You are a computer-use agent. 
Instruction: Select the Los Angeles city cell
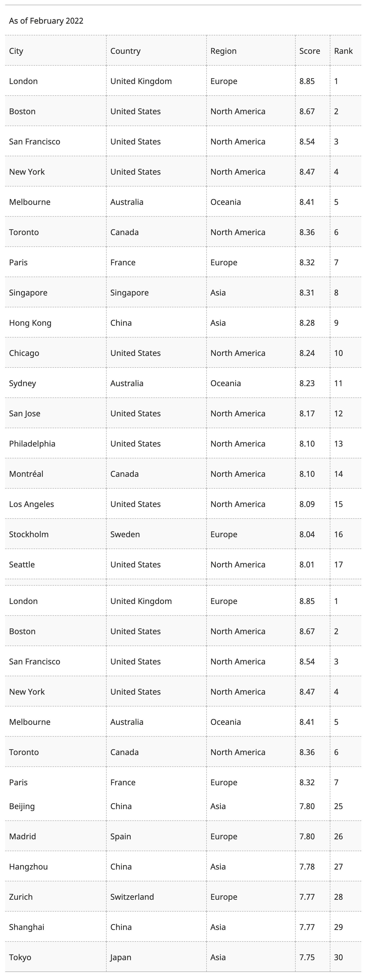click(x=32, y=504)
